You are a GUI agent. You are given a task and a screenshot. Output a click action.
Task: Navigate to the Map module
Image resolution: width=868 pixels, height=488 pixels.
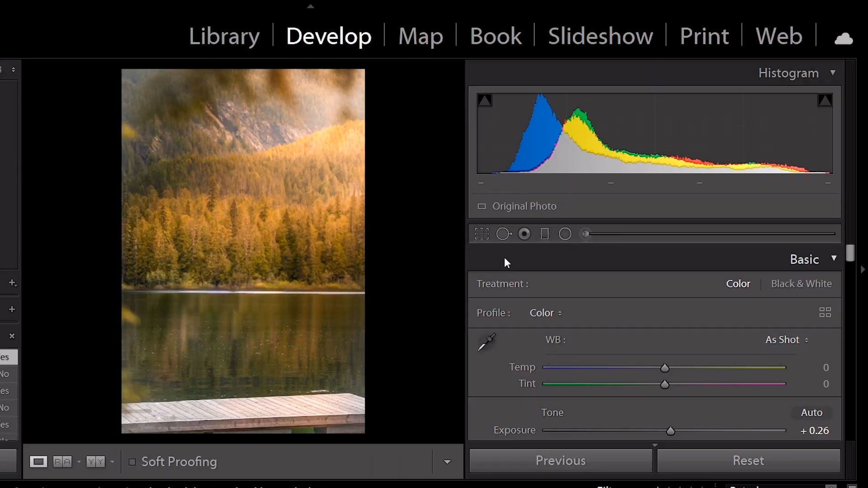point(421,35)
